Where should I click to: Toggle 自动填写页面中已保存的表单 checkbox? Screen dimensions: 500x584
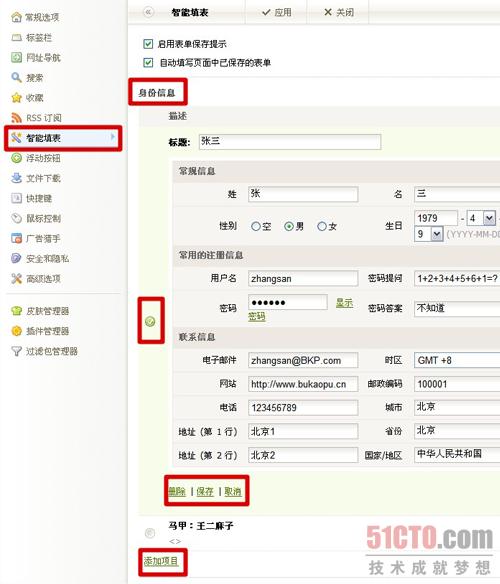click(148, 63)
